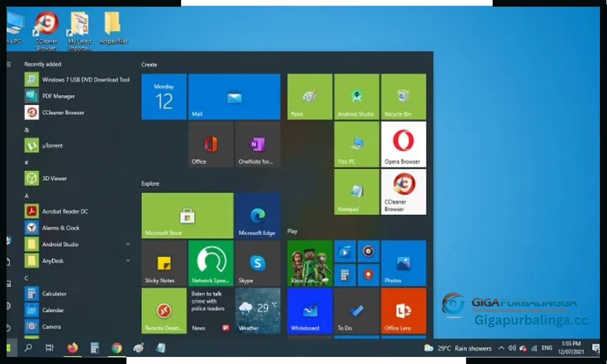Launch the CCleaner Browser tile
Screen dimensions: 607x364
coord(404,192)
